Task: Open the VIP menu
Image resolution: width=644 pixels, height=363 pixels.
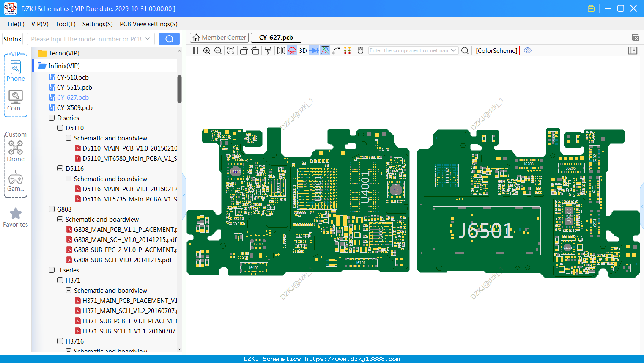Action: (x=40, y=24)
